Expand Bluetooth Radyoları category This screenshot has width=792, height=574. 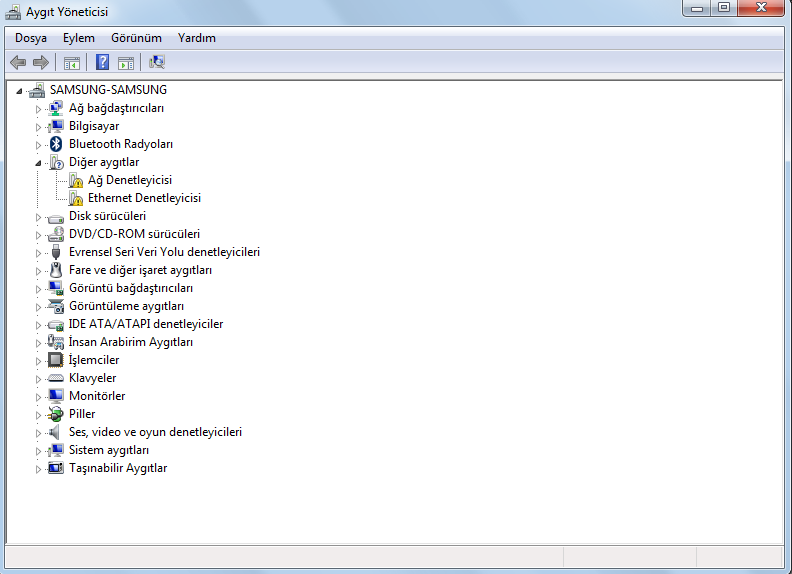[x=38, y=145]
